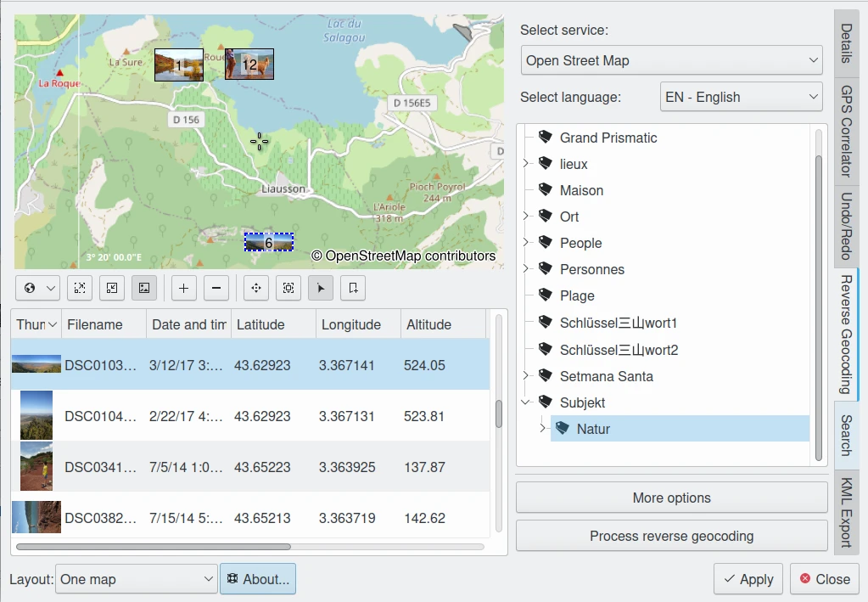Click the 12-image cluster thumbnail on map
The height and width of the screenshot is (602, 868).
[249, 64]
